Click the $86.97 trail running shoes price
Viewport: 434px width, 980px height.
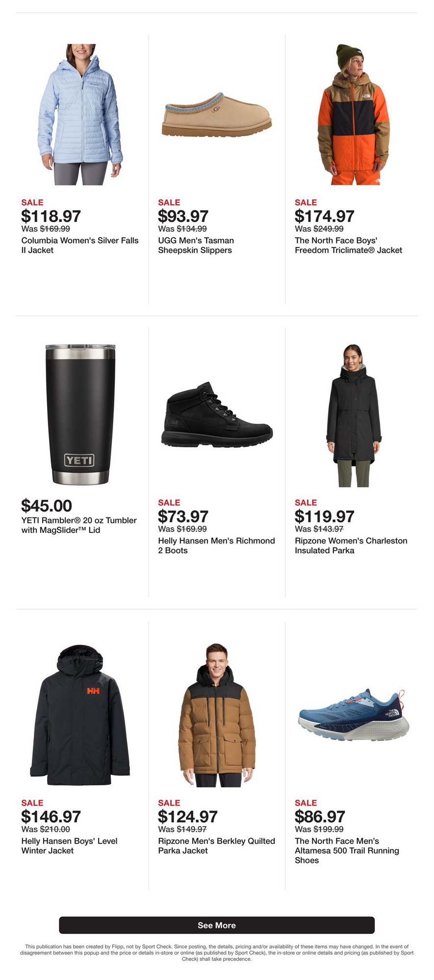(320, 816)
